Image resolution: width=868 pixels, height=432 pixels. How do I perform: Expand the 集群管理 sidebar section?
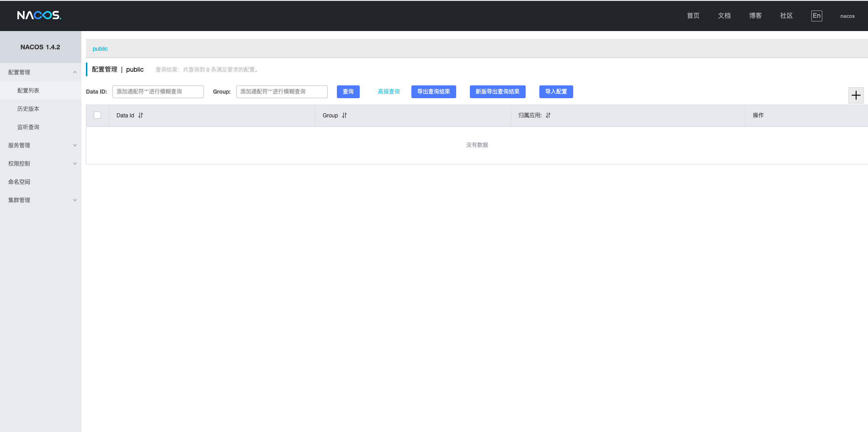41,200
